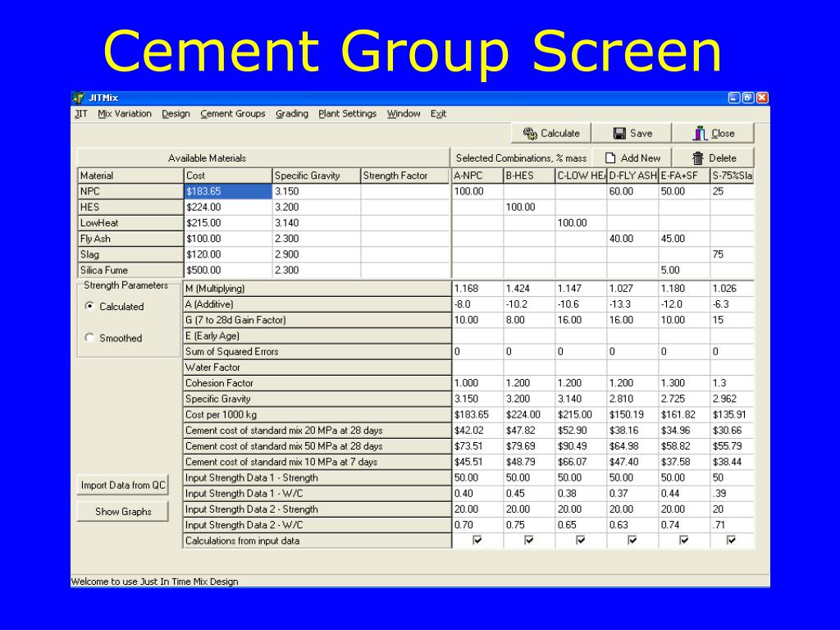This screenshot has height=630, width=840.
Task: Open the Mix Variation menu
Action: (125, 113)
